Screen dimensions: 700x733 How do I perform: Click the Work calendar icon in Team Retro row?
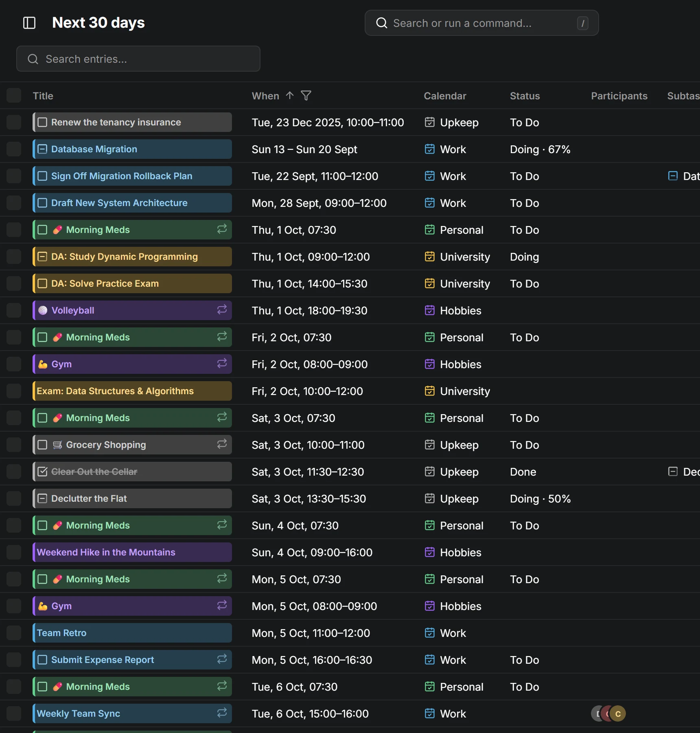pyautogui.click(x=430, y=633)
